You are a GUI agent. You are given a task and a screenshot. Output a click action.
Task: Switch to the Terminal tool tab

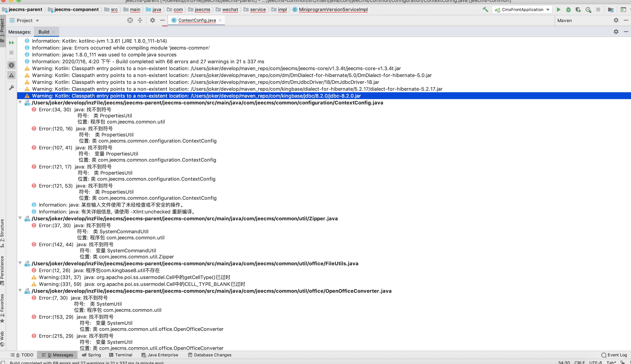[121, 355]
